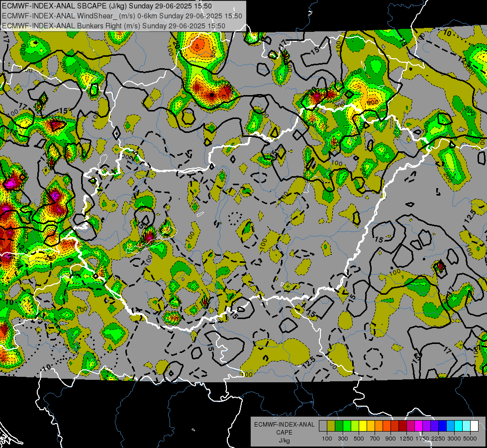Viewport: 487px width, 448px height.
Task: Click the 300 value under the legend scale
Action: tap(343, 439)
